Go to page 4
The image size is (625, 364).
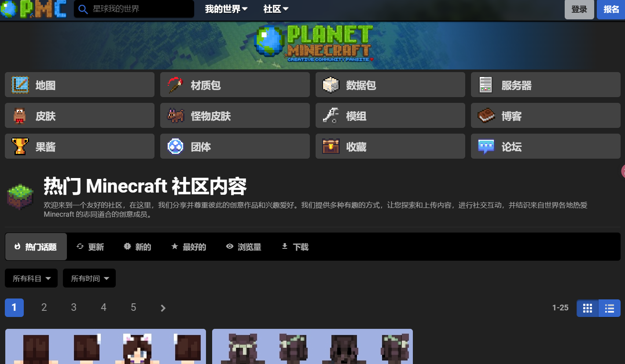coord(103,308)
